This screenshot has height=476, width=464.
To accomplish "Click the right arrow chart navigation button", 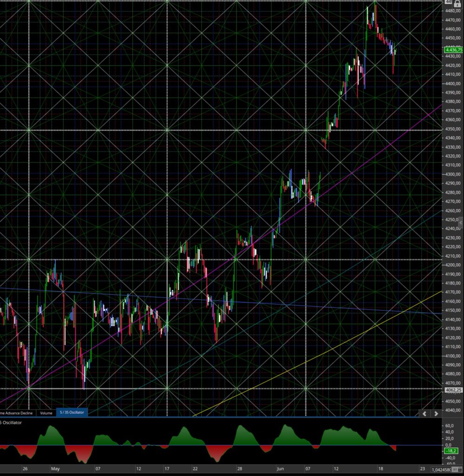I will [436, 413].
